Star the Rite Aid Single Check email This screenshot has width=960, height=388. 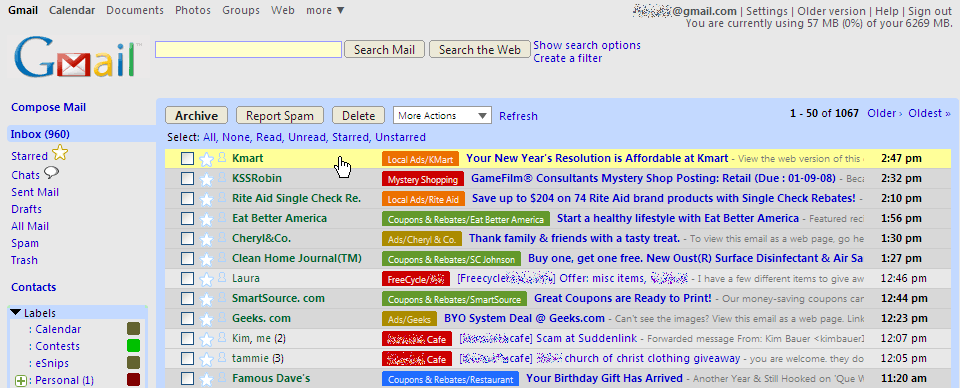pos(207,200)
